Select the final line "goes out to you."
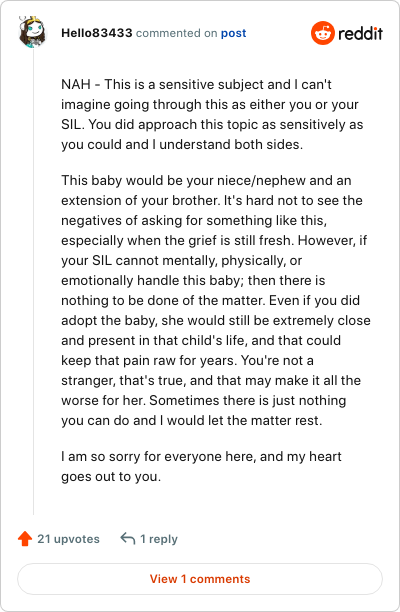 click(x=111, y=477)
